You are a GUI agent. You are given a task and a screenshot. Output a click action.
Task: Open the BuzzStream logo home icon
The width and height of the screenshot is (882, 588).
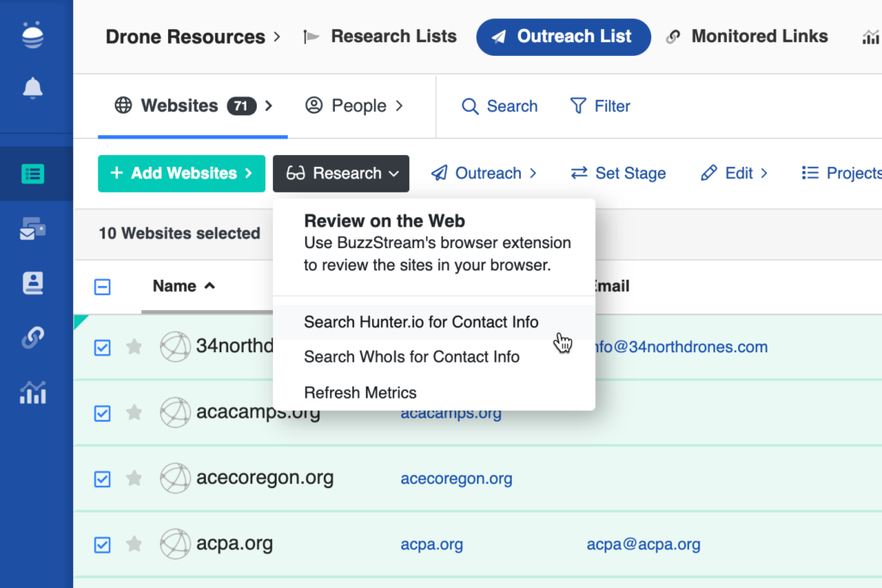33,35
